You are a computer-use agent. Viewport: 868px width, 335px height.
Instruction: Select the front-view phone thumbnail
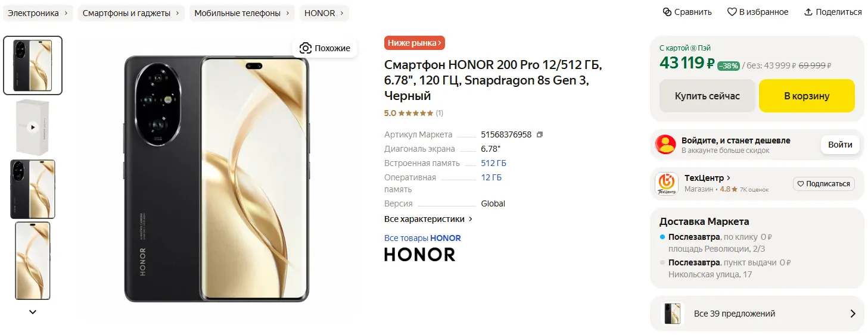[x=33, y=261]
